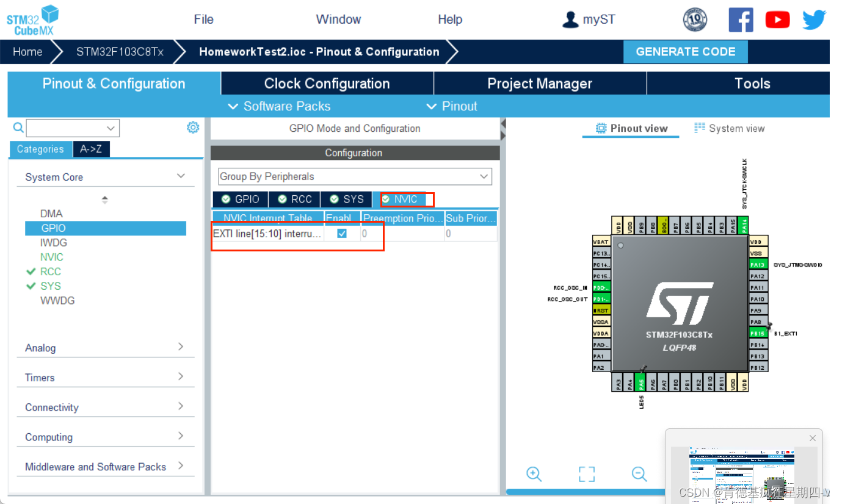
Task: Show the Categories list tab
Action: coord(40,149)
